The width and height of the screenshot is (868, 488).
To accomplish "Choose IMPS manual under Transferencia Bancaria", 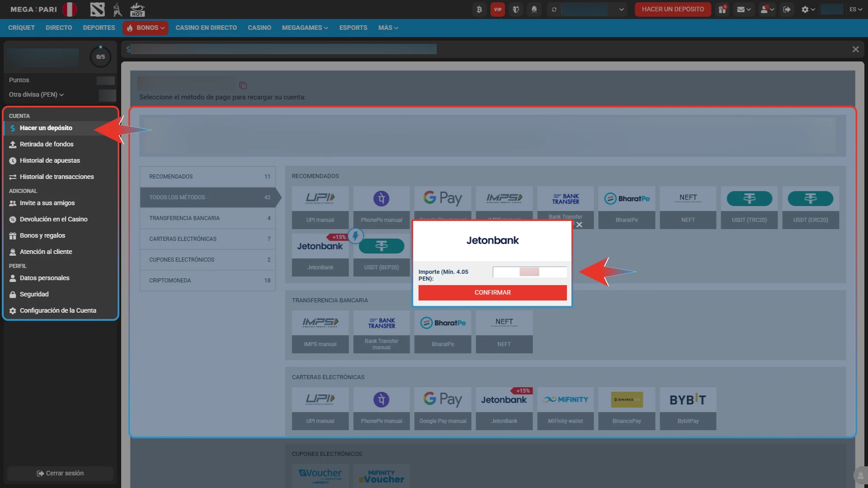I will pos(320,332).
